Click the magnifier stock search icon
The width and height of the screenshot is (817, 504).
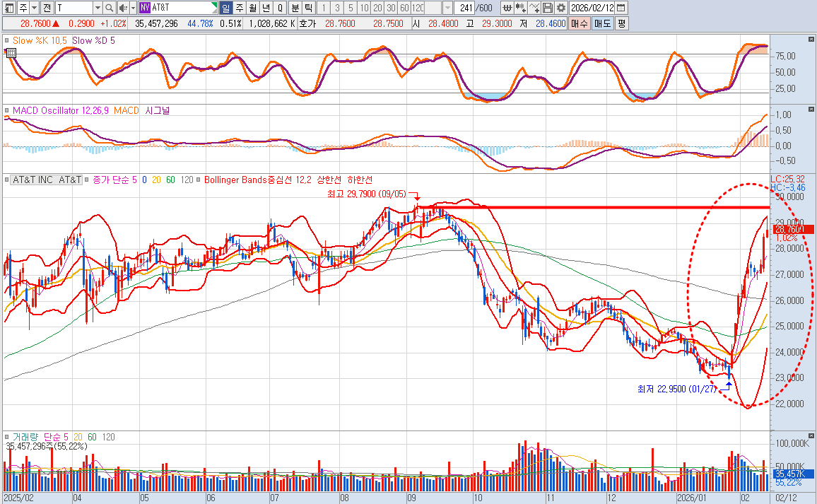(x=110, y=8)
